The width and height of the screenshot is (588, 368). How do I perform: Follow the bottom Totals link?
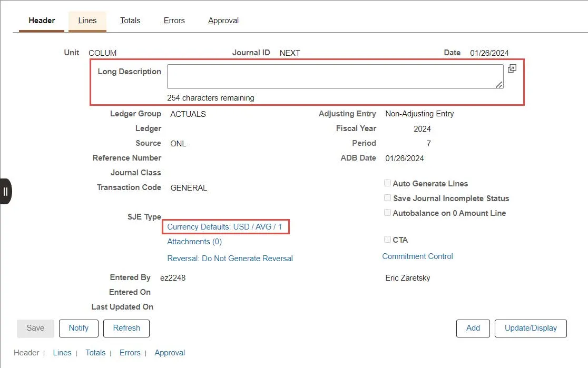click(x=95, y=353)
